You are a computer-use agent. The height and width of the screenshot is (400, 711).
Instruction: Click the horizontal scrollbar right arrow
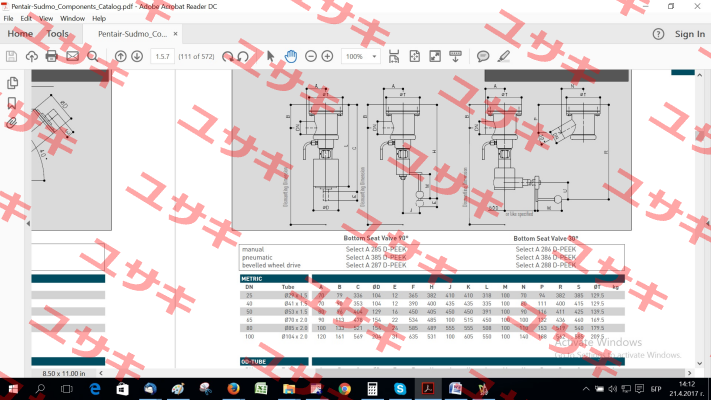coord(690,373)
